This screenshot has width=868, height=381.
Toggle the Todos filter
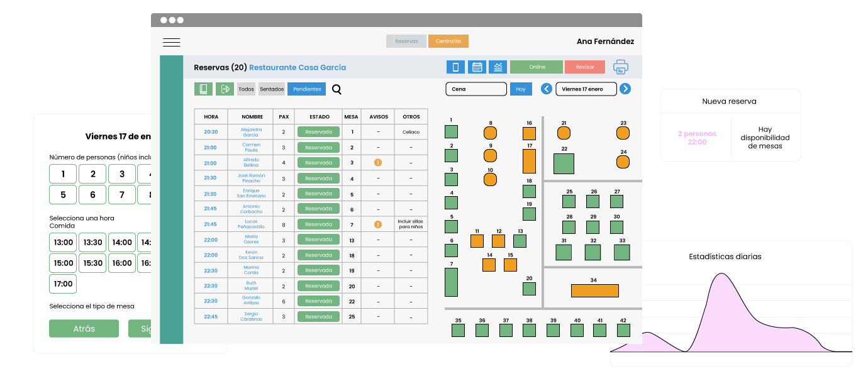point(247,89)
